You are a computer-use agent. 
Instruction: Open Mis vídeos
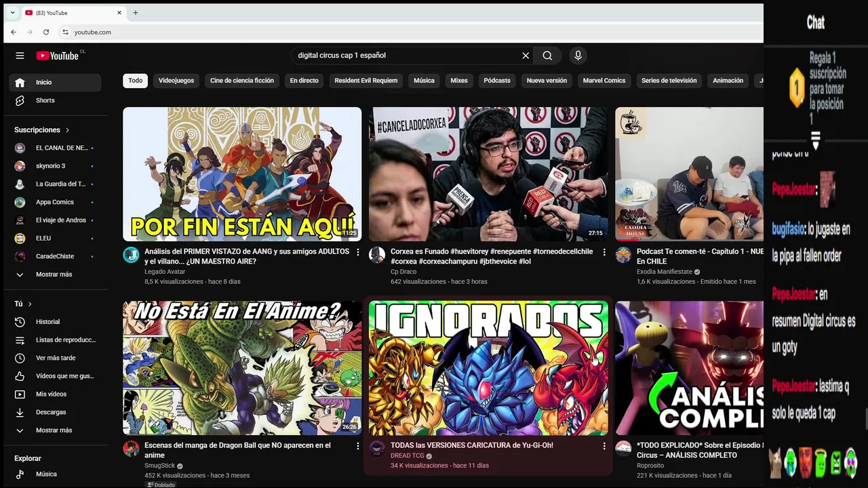[x=55, y=394]
